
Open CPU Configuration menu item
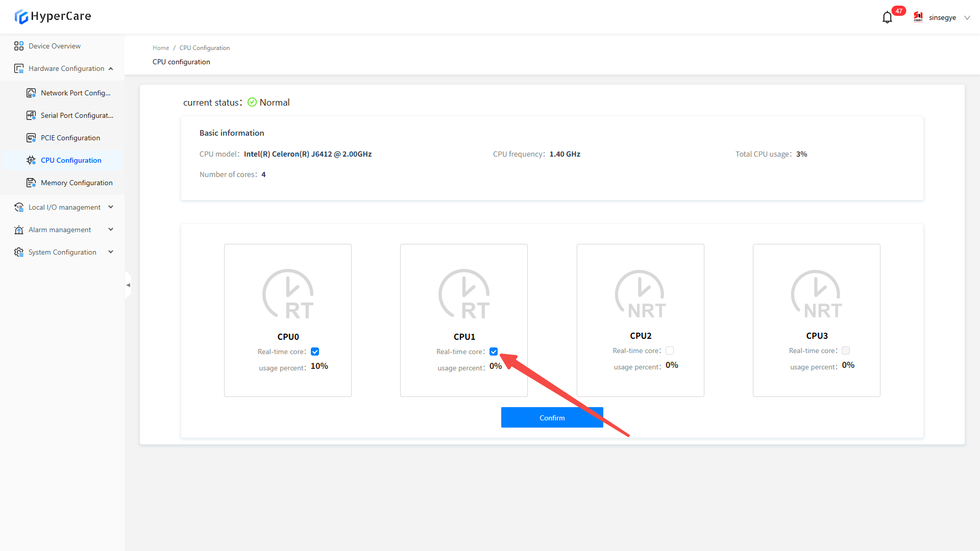[x=71, y=160]
